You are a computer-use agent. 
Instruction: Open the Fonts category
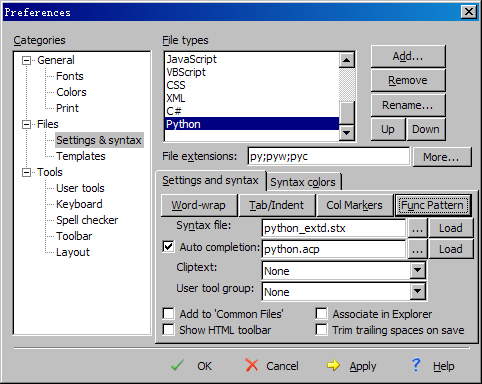(x=70, y=76)
